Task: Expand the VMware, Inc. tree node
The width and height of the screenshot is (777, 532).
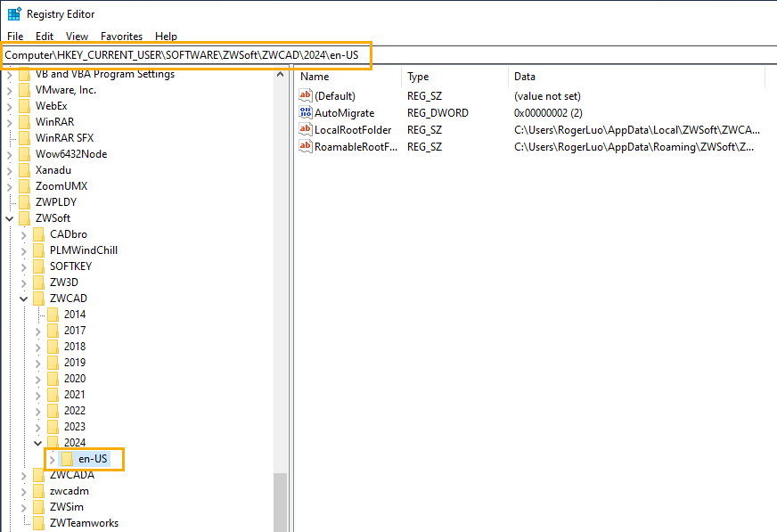Action: 10,91
